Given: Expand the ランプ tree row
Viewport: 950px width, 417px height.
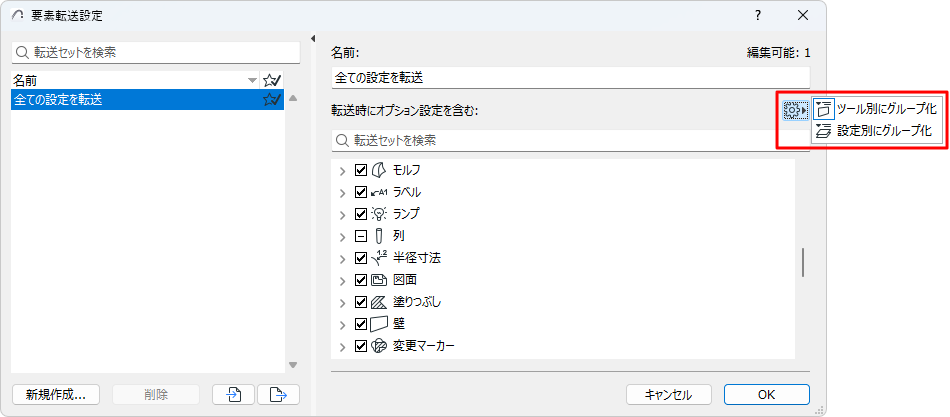Looking at the screenshot, I should coord(342,215).
